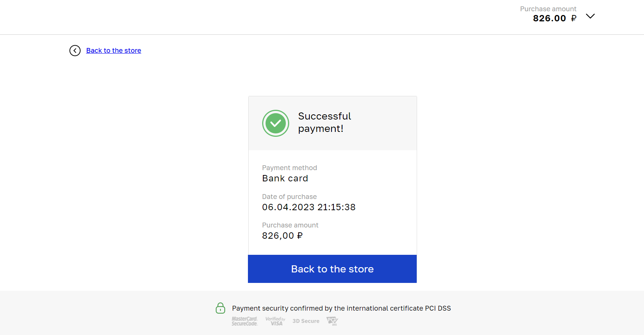
Task: Click the Successful payment! heading
Action: pyautogui.click(x=324, y=122)
